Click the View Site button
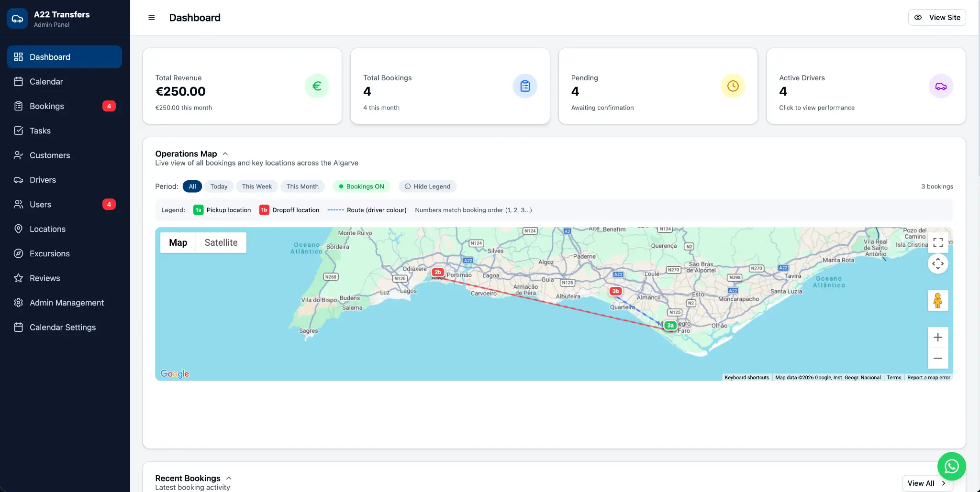The height and width of the screenshot is (492, 980). point(936,17)
